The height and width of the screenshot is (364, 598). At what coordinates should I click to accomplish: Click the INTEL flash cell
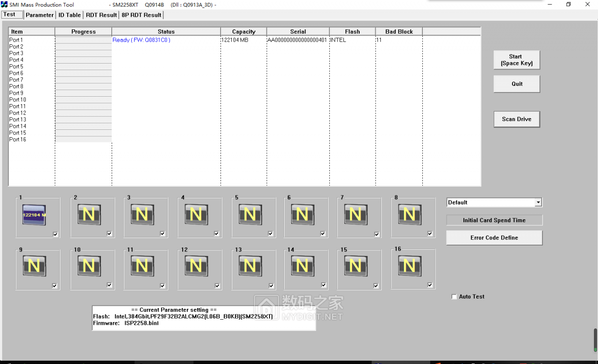(x=338, y=40)
